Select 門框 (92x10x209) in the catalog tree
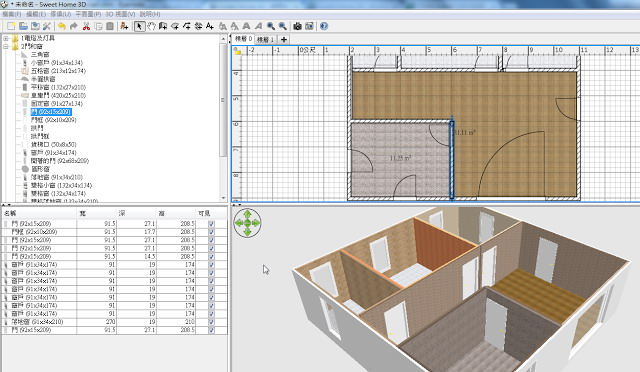This screenshot has height=372, width=640. (x=53, y=120)
